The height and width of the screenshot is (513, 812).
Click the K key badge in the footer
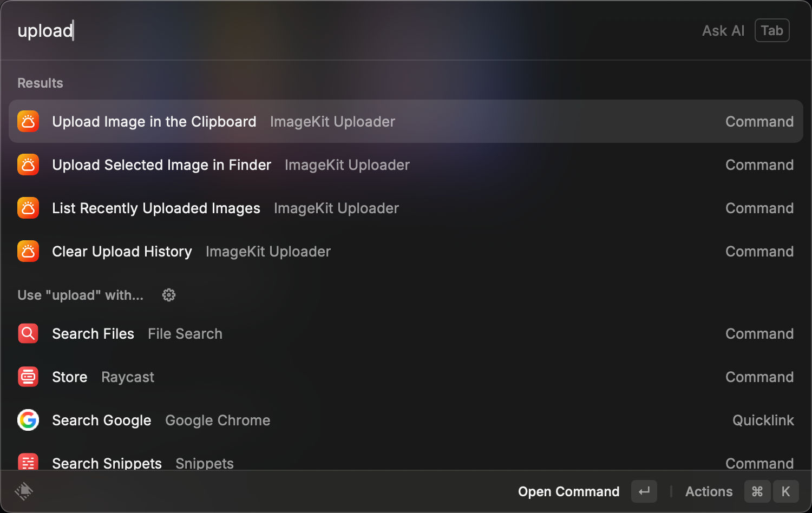[785, 491]
